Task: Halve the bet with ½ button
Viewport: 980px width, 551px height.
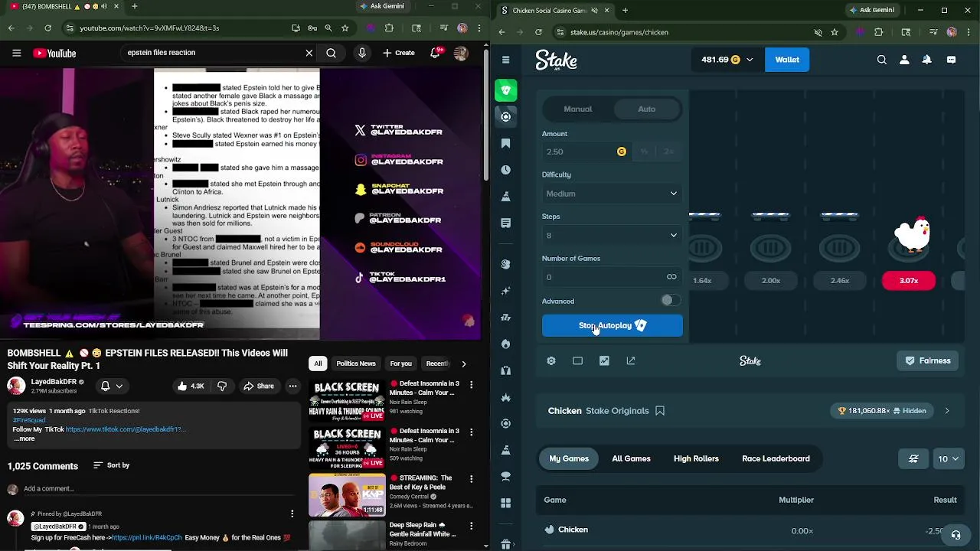Action: (644, 152)
